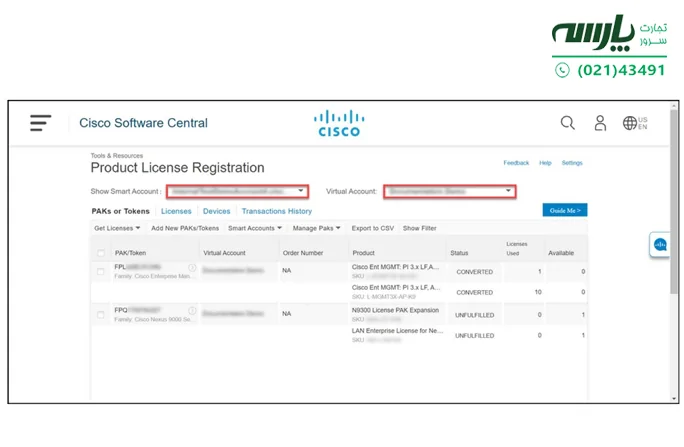Screen dimensions: 684x447
Task: Open the Get Licenses dropdown
Action: tap(117, 229)
